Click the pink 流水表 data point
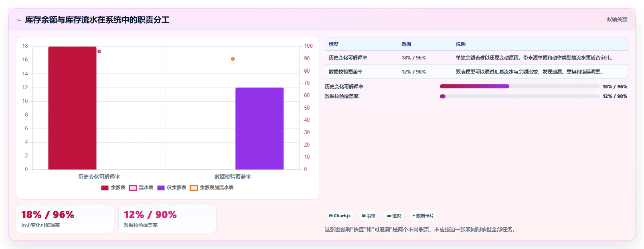The image size is (644, 249). click(99, 51)
